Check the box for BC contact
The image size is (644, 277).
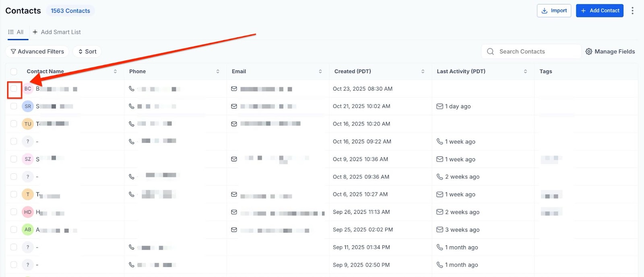(14, 88)
